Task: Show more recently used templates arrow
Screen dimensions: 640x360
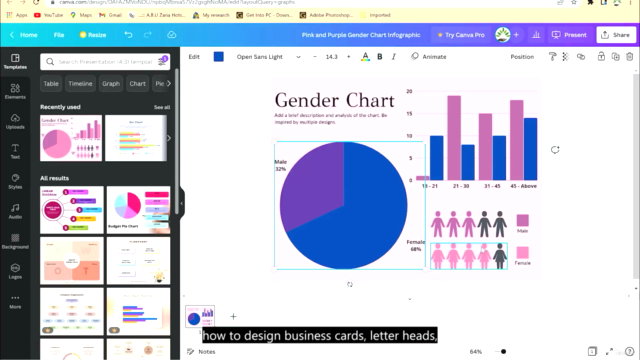Action: (x=169, y=138)
